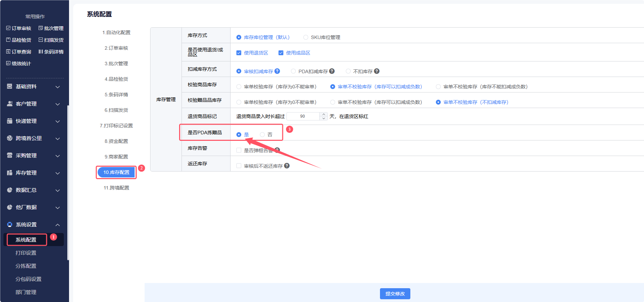Enable 审核后不返还库存 checkbox
The height and width of the screenshot is (302, 644).
239,166
